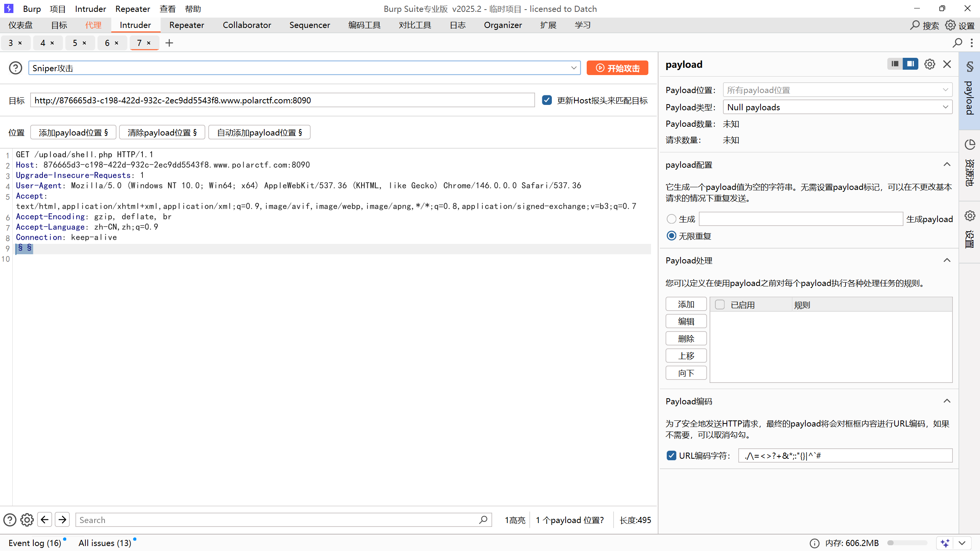The height and width of the screenshot is (551, 980).
Task: Open payload panel settings gear
Action: click(929, 64)
